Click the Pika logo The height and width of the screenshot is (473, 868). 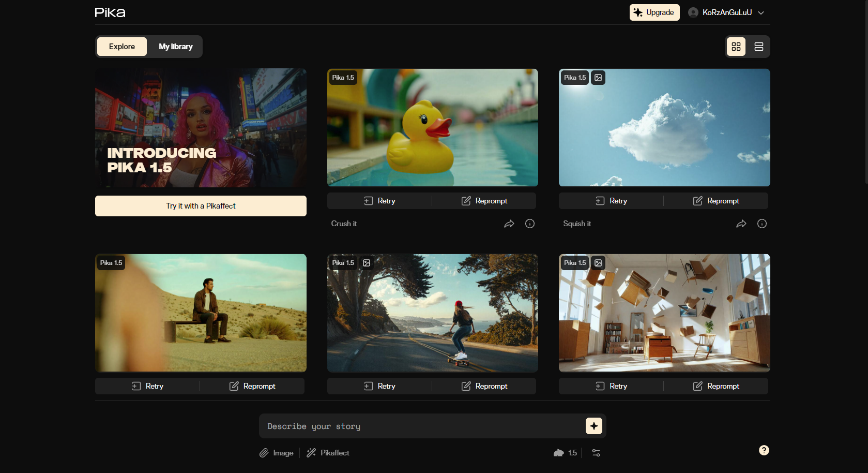pyautogui.click(x=110, y=12)
